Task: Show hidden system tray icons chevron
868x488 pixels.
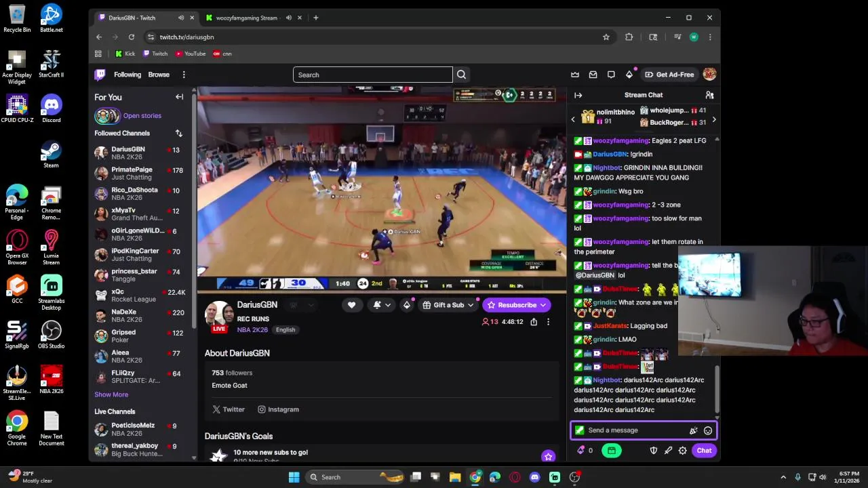Action: (x=783, y=477)
